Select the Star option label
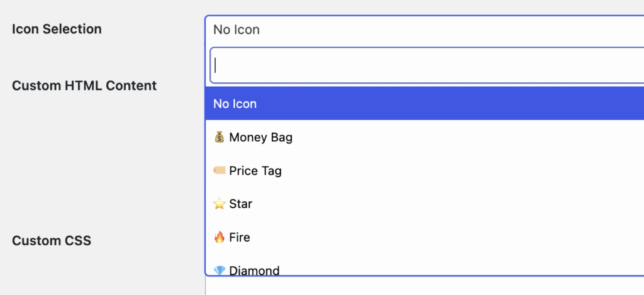The height and width of the screenshot is (295, 644). [x=241, y=204]
